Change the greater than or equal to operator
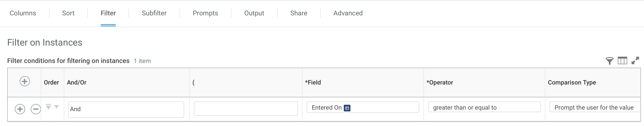 click(x=484, y=107)
